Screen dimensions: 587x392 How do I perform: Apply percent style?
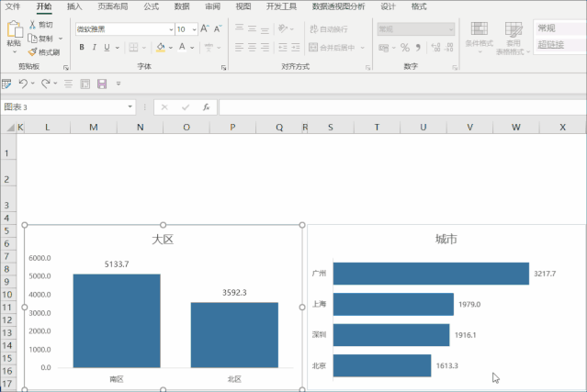click(x=405, y=48)
